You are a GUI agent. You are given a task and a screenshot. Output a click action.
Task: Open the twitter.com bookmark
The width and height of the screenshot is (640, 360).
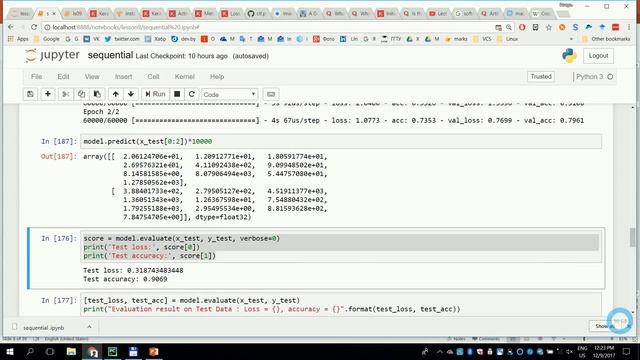pyautogui.click(x=122, y=39)
